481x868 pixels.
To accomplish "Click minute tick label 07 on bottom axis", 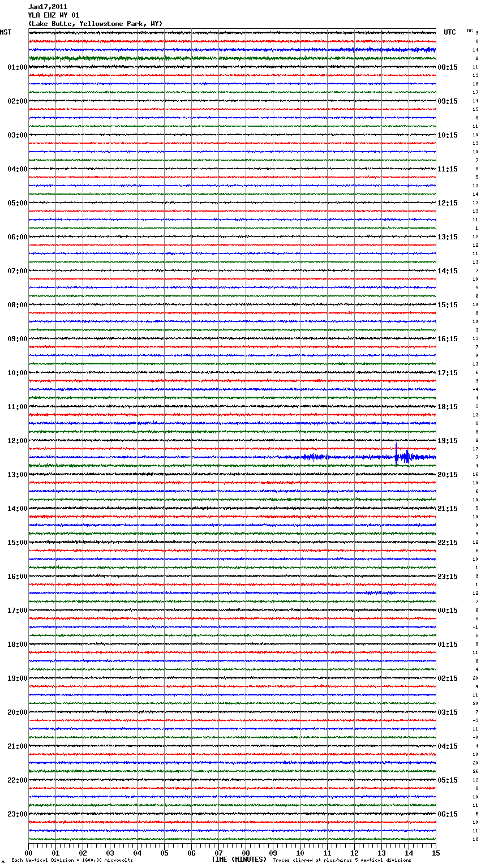I will click(218, 853).
